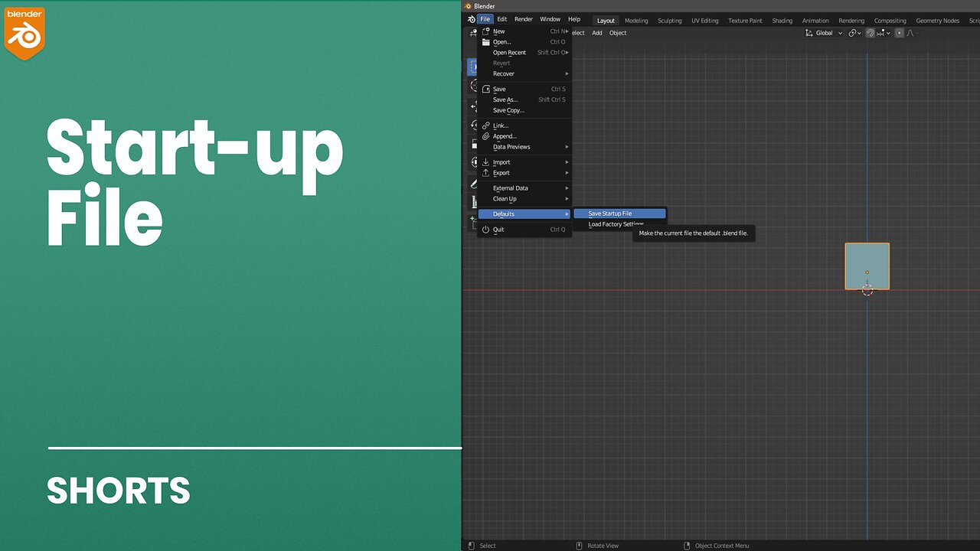Click the transform orientation axes icon

tap(809, 33)
